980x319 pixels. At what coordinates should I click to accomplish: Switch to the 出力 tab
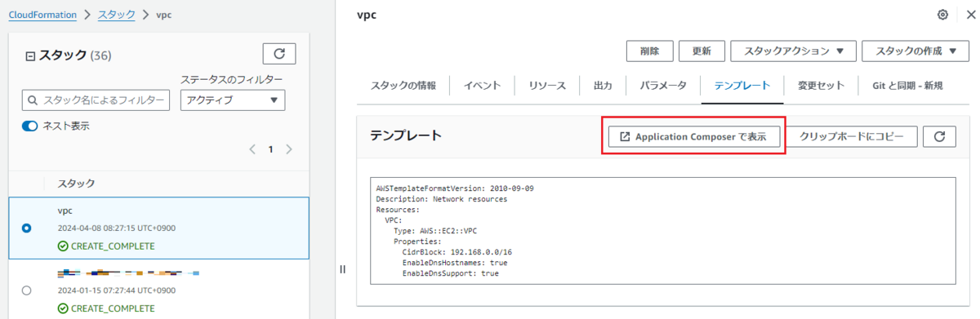[603, 86]
